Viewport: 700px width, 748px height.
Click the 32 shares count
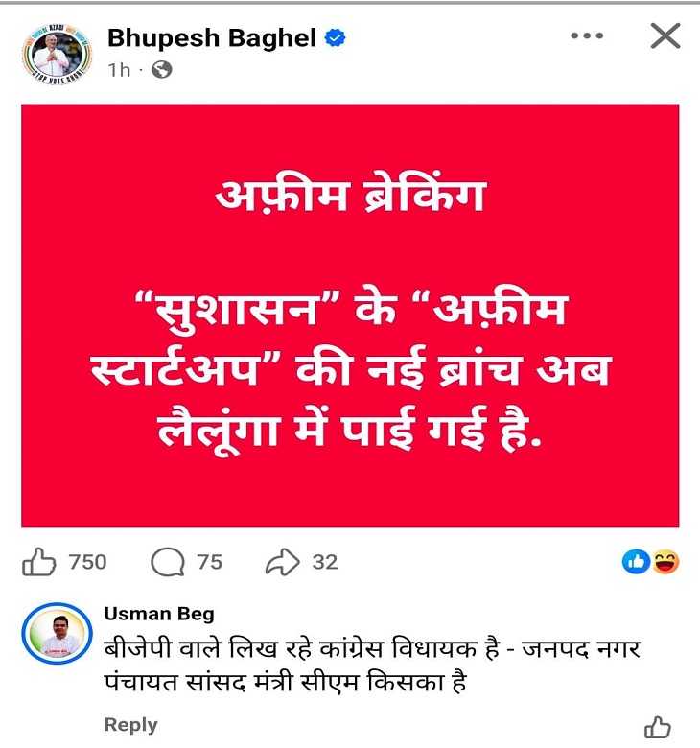[325, 562]
